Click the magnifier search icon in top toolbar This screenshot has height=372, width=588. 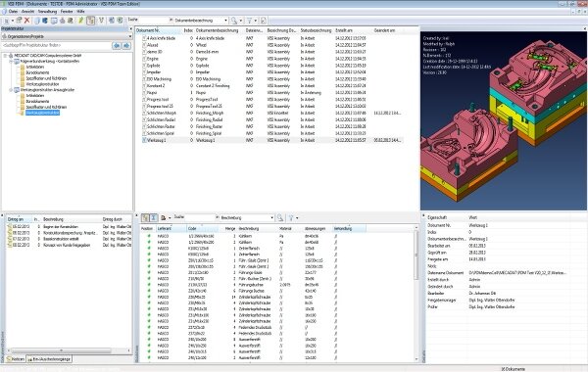234,21
